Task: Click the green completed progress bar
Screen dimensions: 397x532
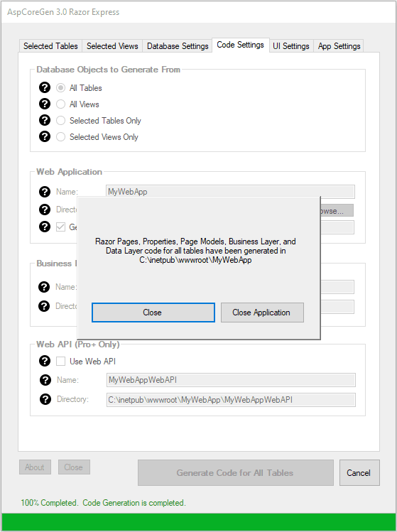Action: [x=199, y=521]
